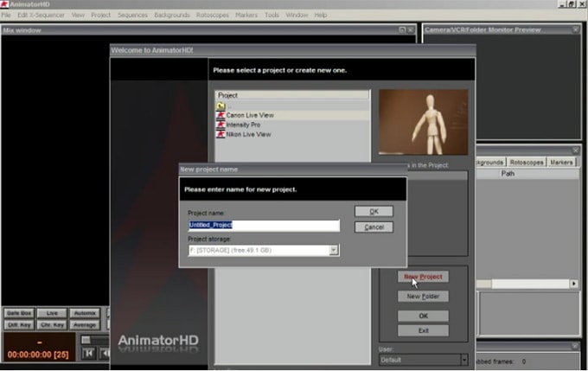Click the New Folder button
588x371 pixels.
coord(423,297)
